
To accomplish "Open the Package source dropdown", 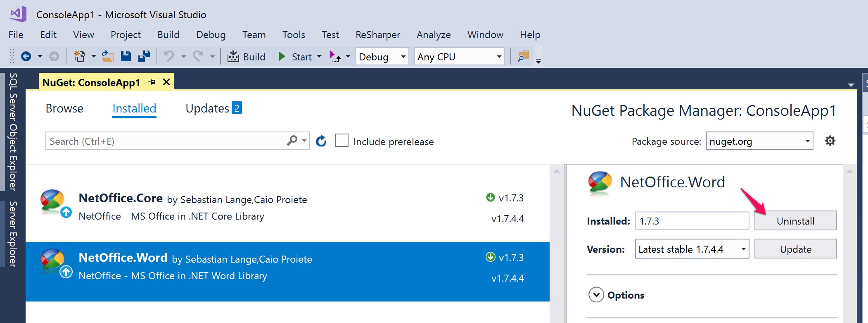I will pyautogui.click(x=759, y=141).
